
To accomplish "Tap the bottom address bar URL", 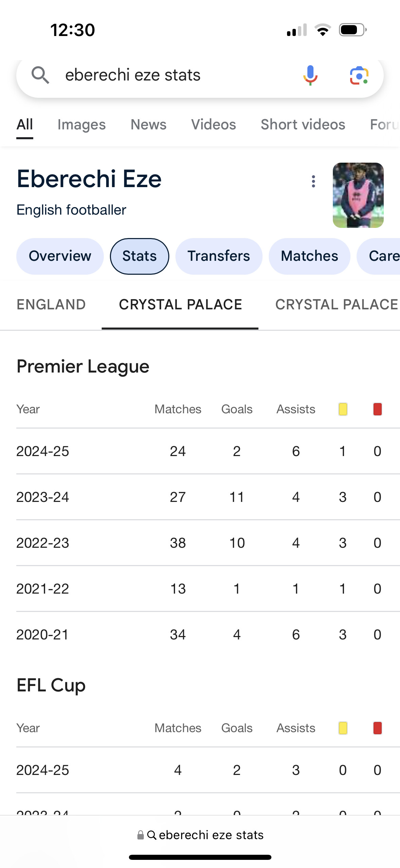I will [x=200, y=835].
